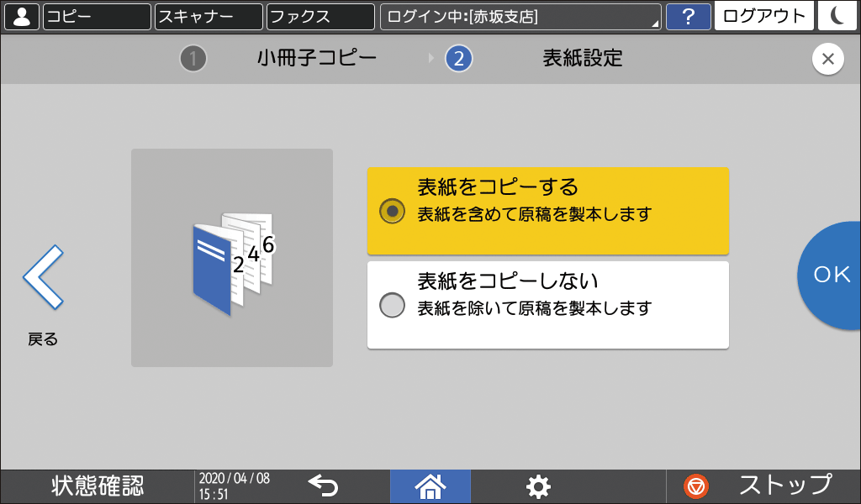The width and height of the screenshot is (861, 504).
Task: Activate night mode with the moon icon
Action: [x=837, y=16]
